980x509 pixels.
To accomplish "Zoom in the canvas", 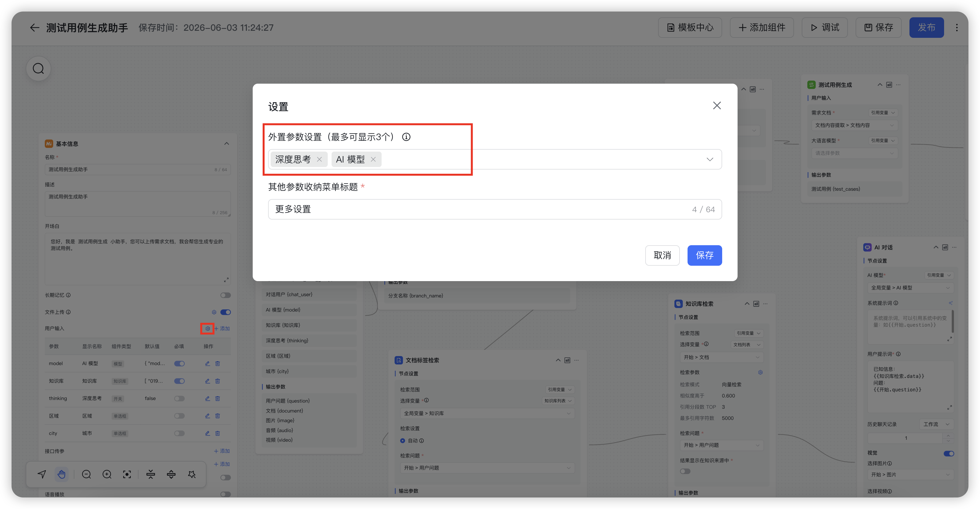I will point(107,474).
